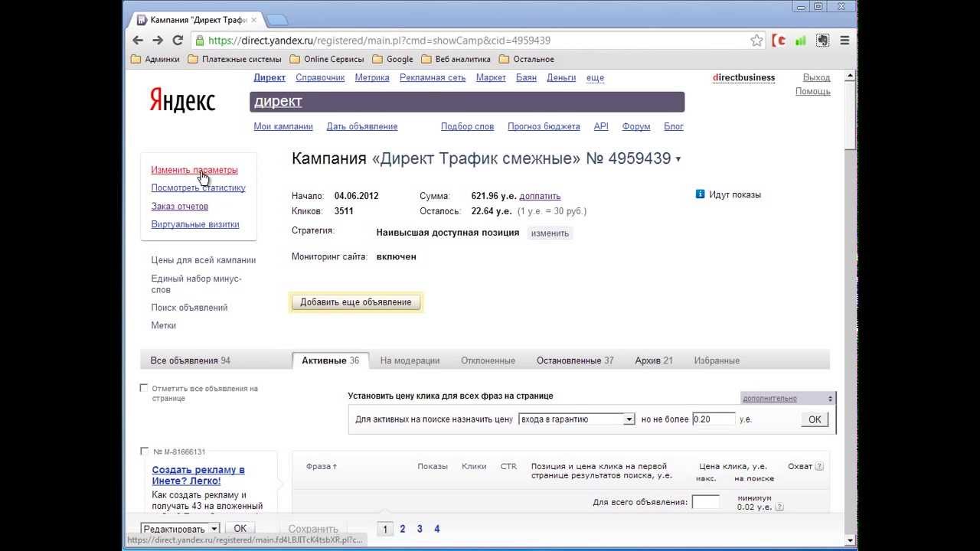This screenshot has height=551, width=980.
Task: Switch to the Отклоненные tab
Action: coord(488,360)
